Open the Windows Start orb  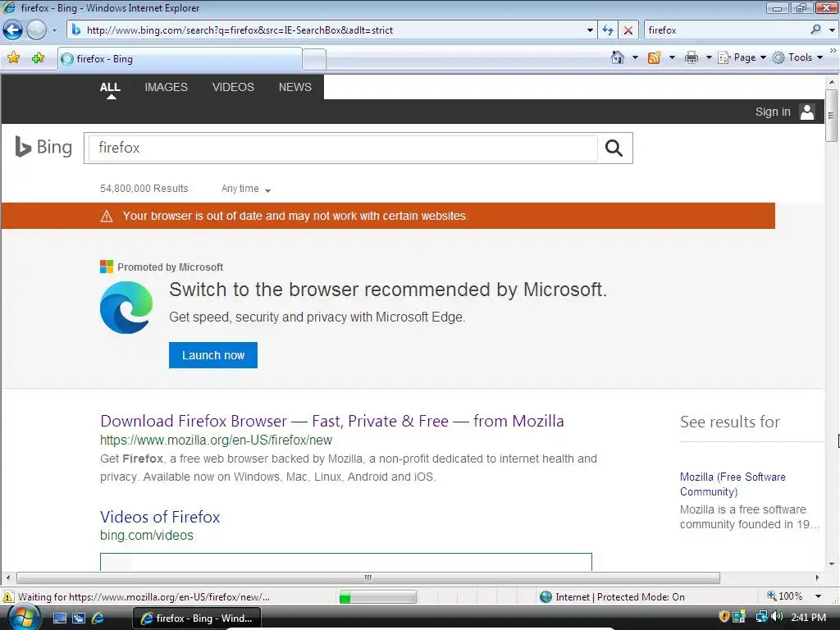[24, 617]
